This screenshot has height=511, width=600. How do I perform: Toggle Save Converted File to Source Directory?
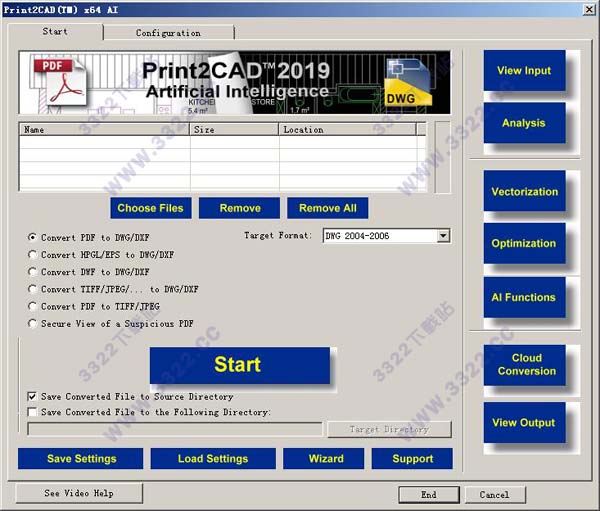(33, 397)
